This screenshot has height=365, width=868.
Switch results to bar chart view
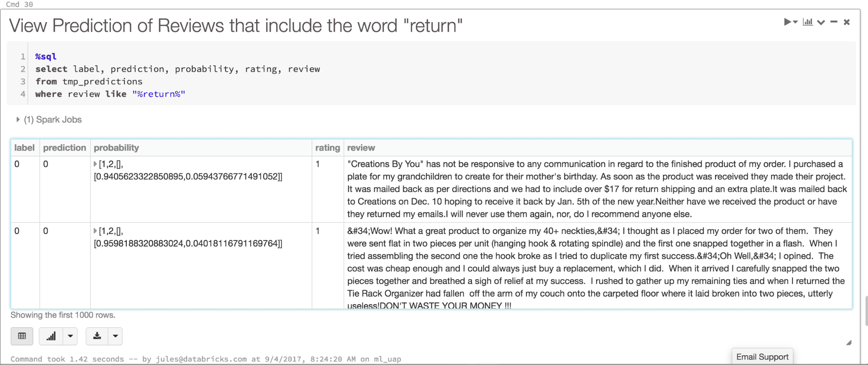point(51,336)
